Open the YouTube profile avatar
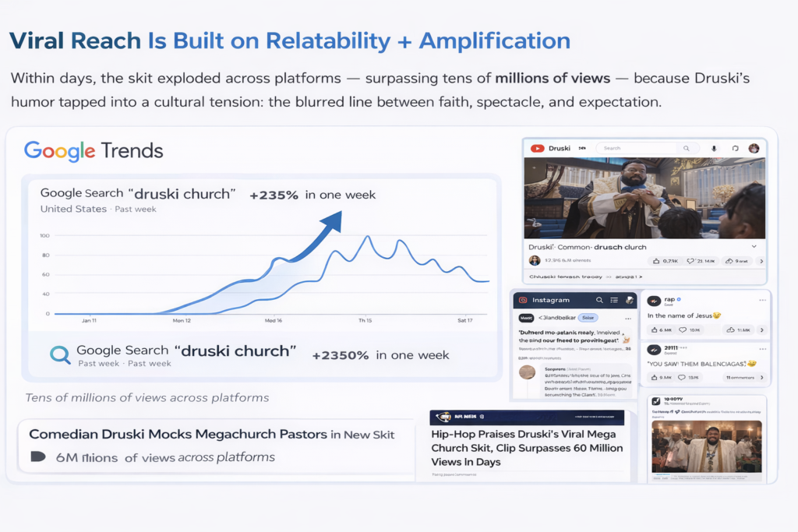 click(754, 148)
